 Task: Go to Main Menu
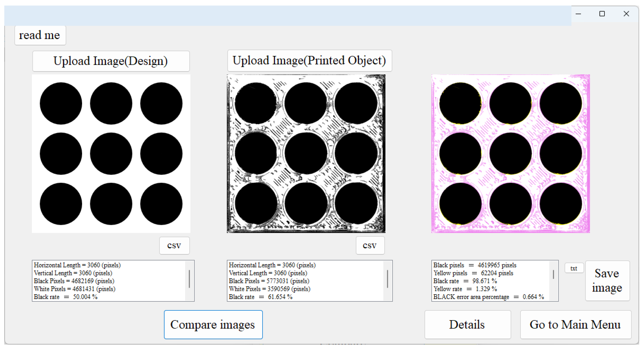[x=575, y=324]
